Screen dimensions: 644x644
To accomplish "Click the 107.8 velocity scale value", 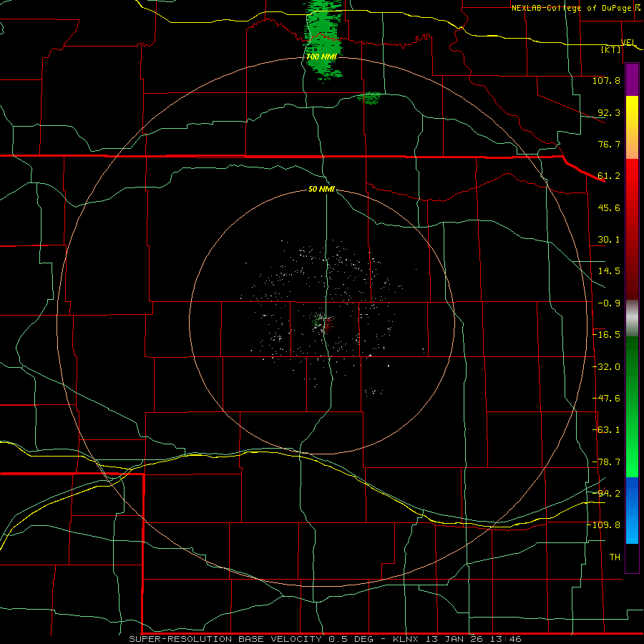I will pyautogui.click(x=606, y=80).
